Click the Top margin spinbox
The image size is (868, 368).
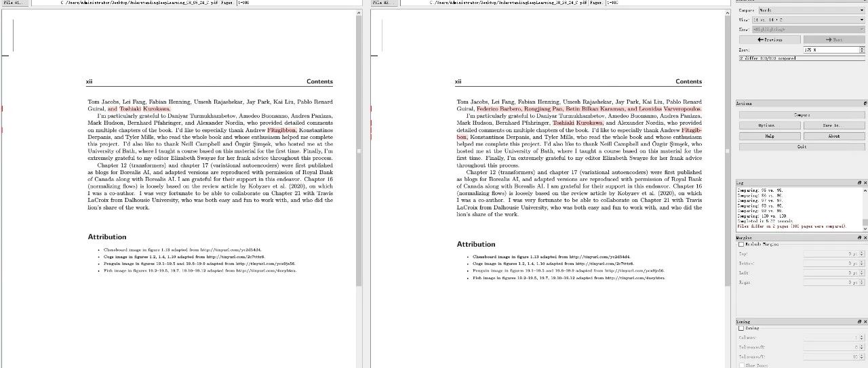833,253
